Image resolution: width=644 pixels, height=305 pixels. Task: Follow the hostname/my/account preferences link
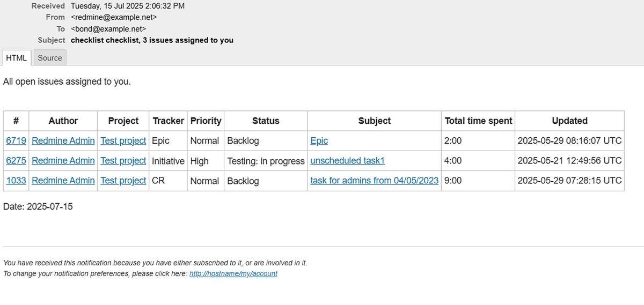coord(233,273)
